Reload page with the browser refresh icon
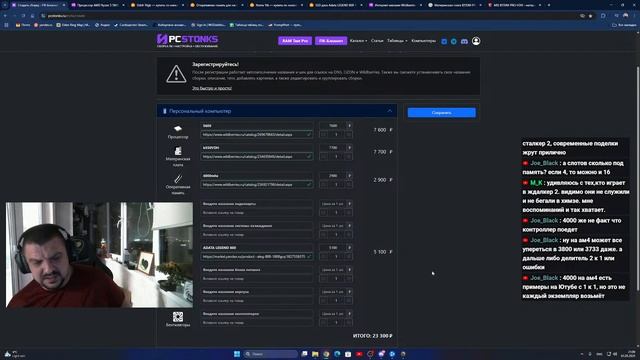 pos(23,16)
